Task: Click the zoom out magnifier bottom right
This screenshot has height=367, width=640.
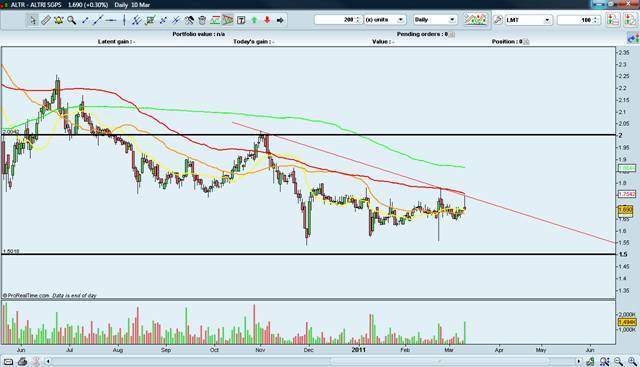Action: click(x=619, y=361)
